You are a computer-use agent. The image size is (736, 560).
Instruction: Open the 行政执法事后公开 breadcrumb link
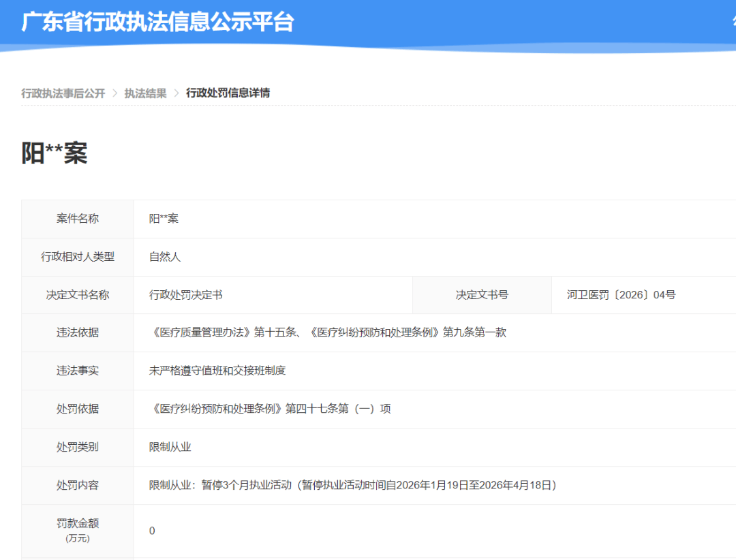coord(63,93)
